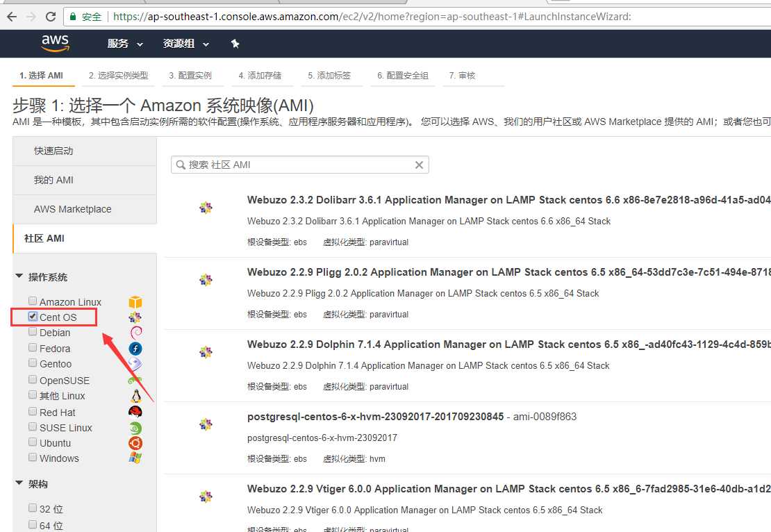Click the Red Hat logo icon
The height and width of the screenshot is (532, 771).
point(135,412)
